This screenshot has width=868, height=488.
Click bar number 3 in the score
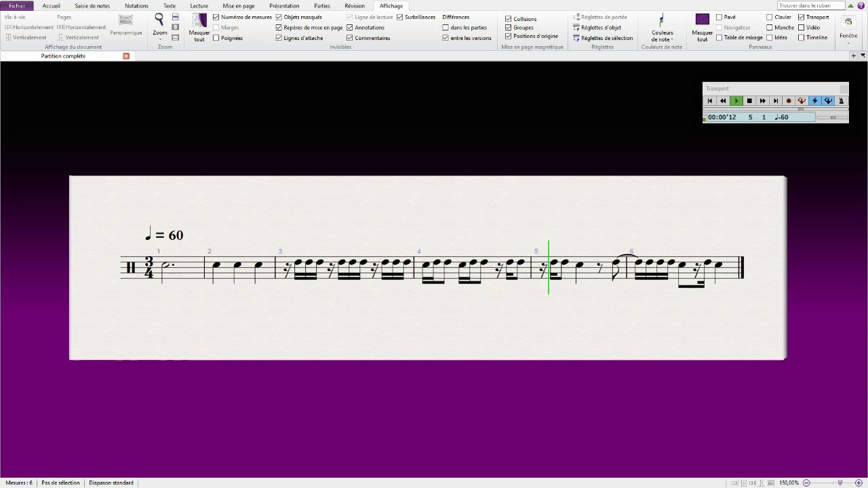click(x=280, y=251)
